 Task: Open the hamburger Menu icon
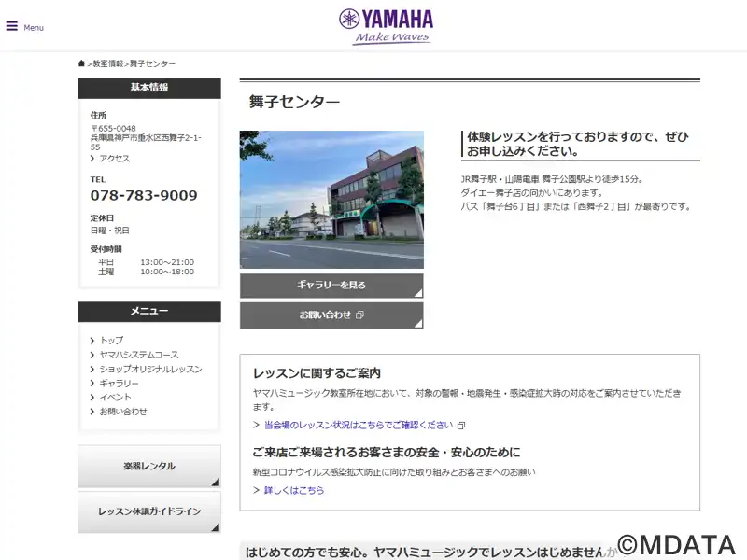pyautogui.click(x=12, y=26)
